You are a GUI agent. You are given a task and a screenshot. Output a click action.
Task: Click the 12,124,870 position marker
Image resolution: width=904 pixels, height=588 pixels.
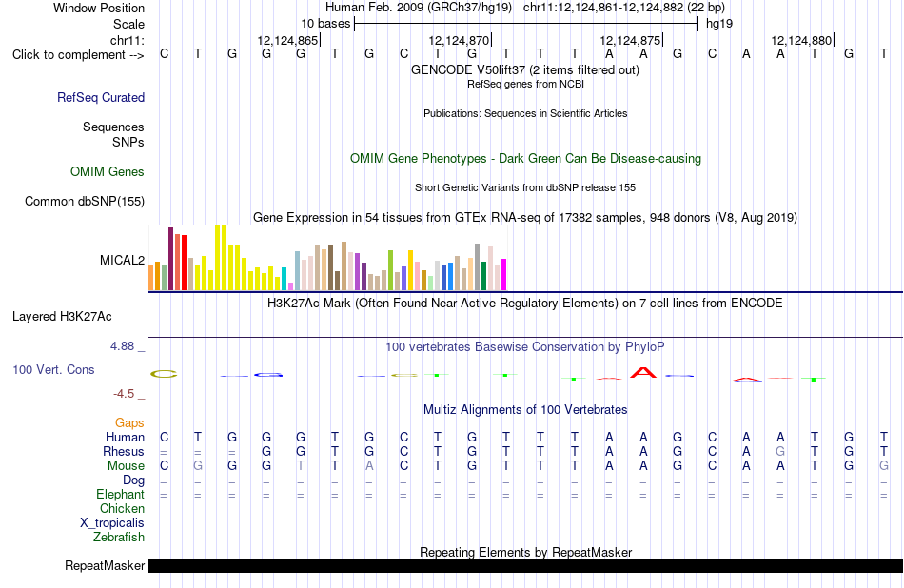(459, 40)
